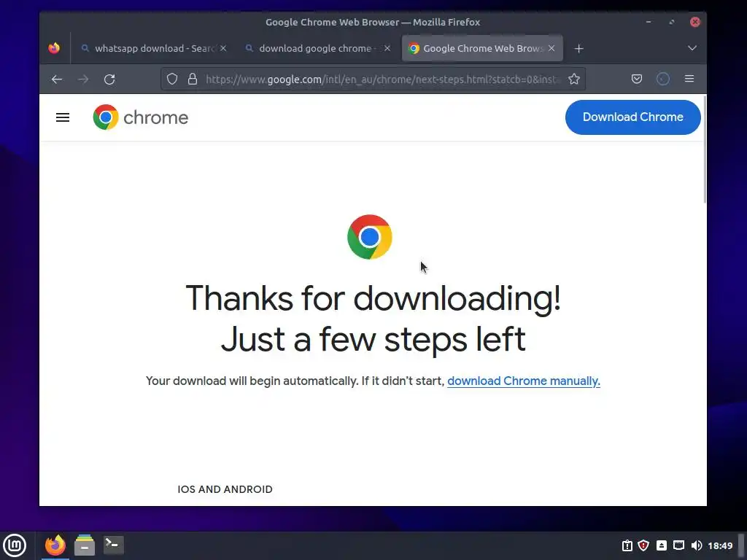The width and height of the screenshot is (747, 560).
Task: Click Firefox icon in the taskbar
Action: [x=55, y=545]
